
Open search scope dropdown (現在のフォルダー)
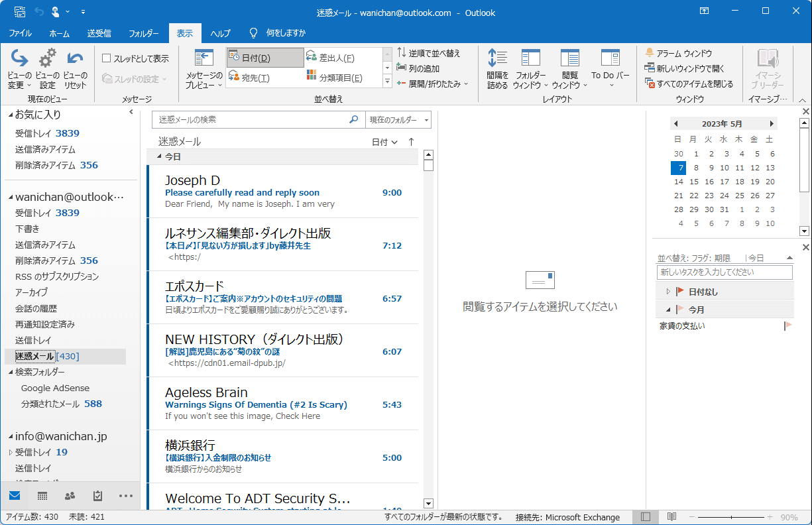(398, 120)
